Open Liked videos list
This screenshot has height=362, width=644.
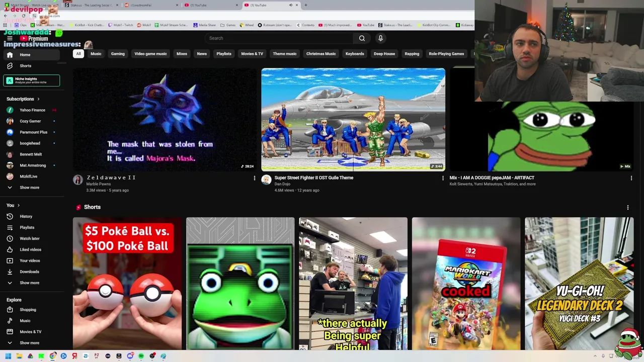pyautogui.click(x=31, y=249)
